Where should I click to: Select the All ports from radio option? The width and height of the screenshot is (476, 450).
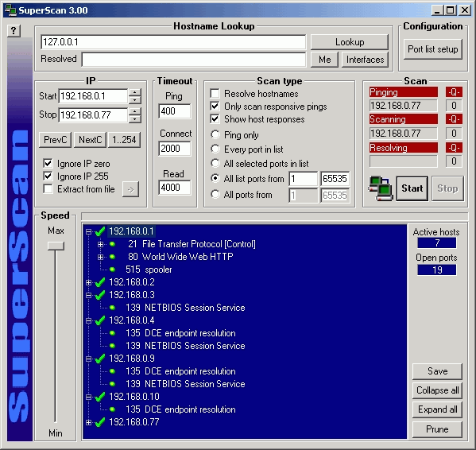point(215,194)
